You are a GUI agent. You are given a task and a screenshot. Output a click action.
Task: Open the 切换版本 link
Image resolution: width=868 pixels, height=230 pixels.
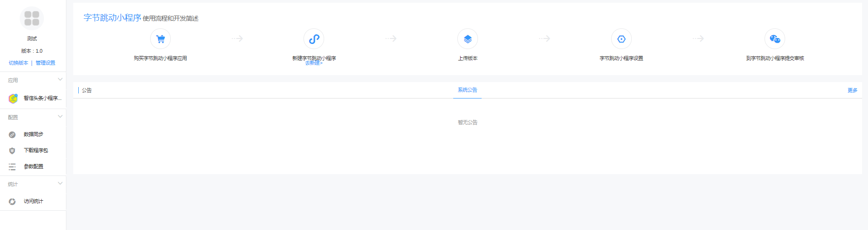point(18,63)
